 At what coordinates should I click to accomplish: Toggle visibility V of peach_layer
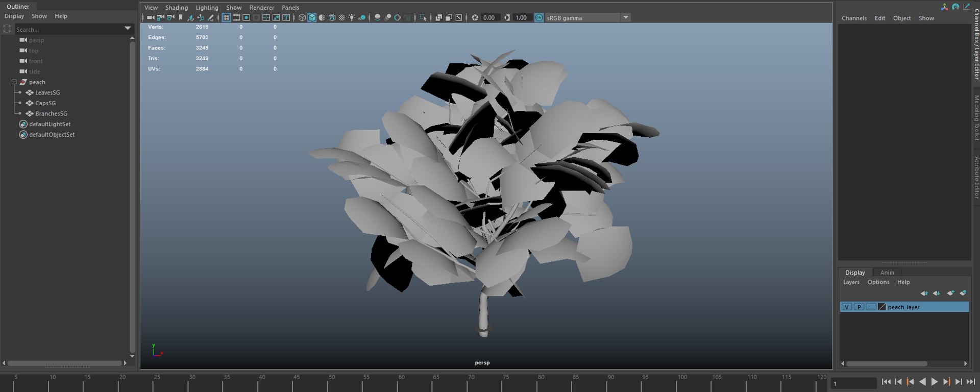847,307
